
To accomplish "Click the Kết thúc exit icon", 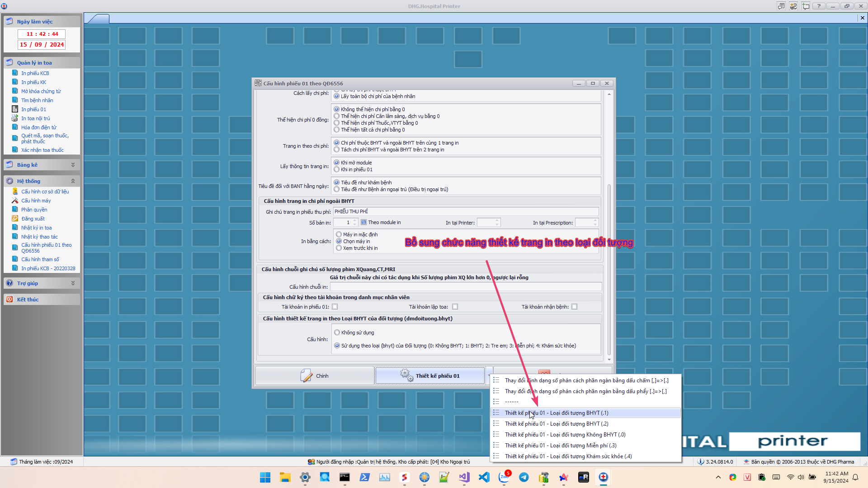I will [x=9, y=299].
